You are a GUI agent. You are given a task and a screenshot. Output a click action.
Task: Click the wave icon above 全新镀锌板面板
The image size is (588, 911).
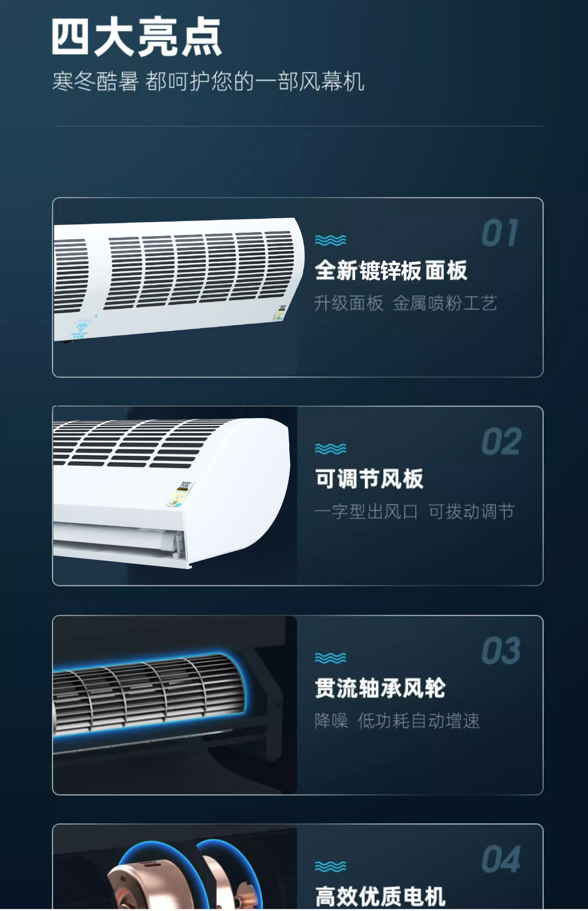[331, 240]
